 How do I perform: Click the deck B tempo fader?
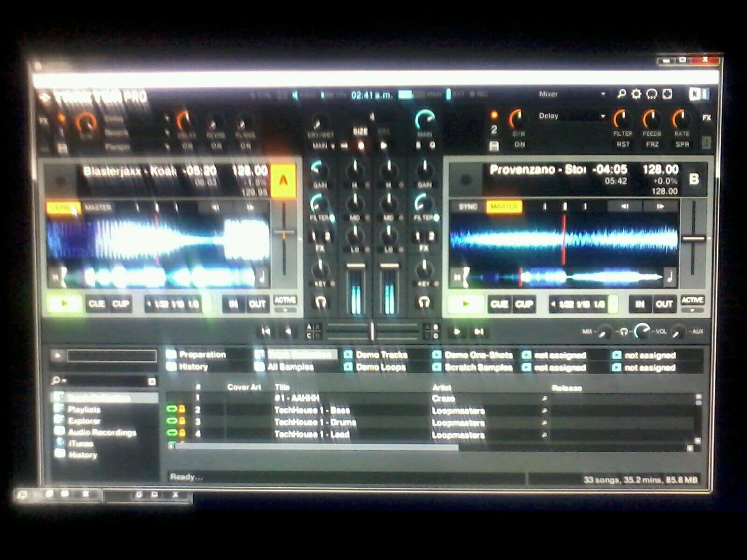click(693, 238)
